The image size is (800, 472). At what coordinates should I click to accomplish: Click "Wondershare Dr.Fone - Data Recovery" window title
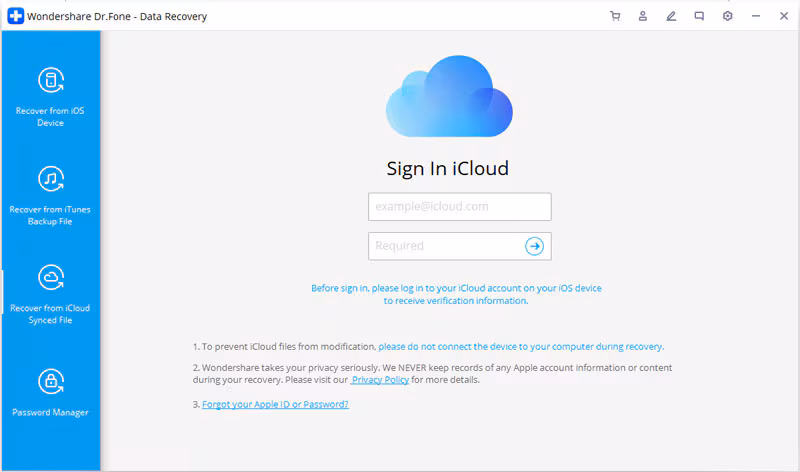(117, 16)
